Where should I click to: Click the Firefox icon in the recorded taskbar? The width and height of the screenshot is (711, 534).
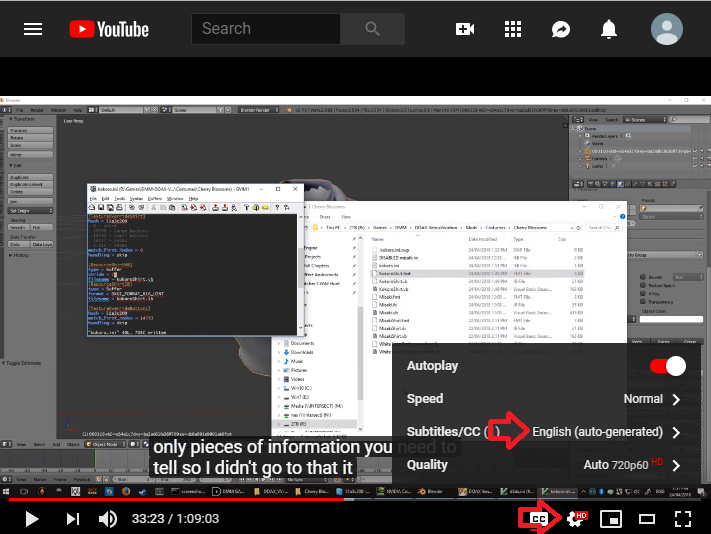pos(126,491)
